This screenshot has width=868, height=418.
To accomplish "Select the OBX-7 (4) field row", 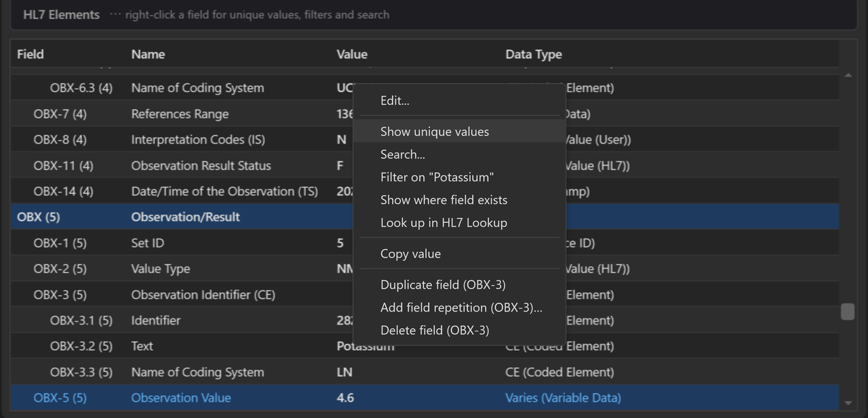I will pos(425,114).
